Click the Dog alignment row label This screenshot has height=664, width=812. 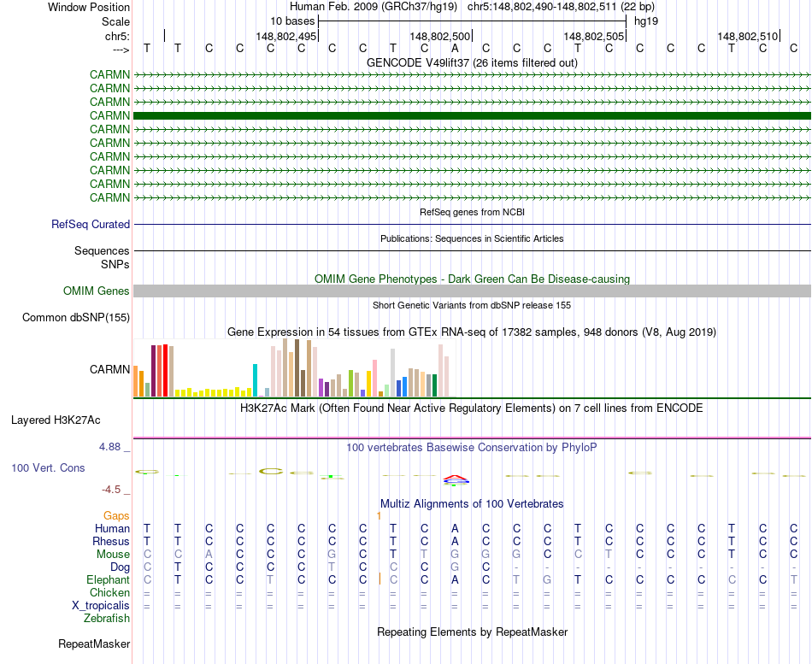pos(121,567)
